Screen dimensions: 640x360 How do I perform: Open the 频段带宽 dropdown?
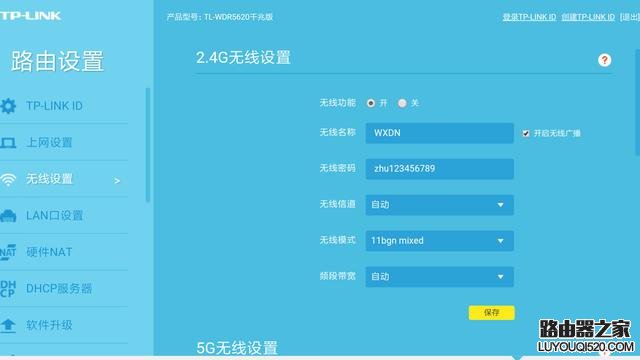(x=440, y=276)
